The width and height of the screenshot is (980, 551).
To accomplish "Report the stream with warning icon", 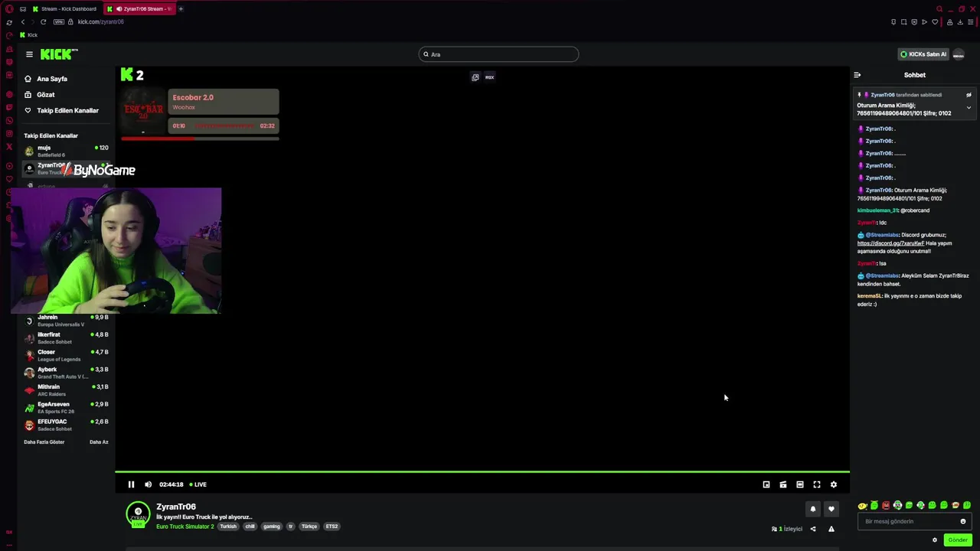I will click(x=831, y=529).
